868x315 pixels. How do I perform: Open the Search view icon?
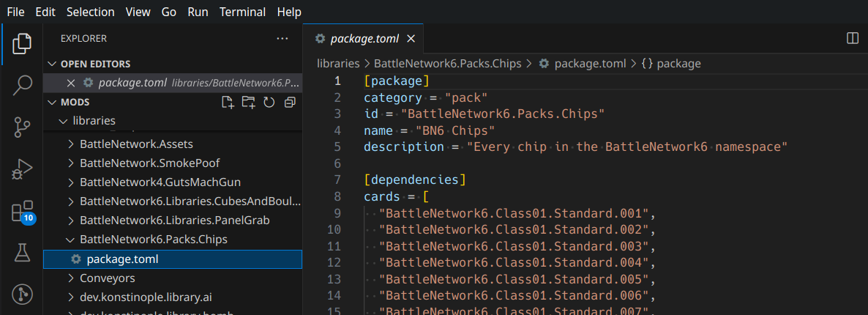tap(21, 86)
